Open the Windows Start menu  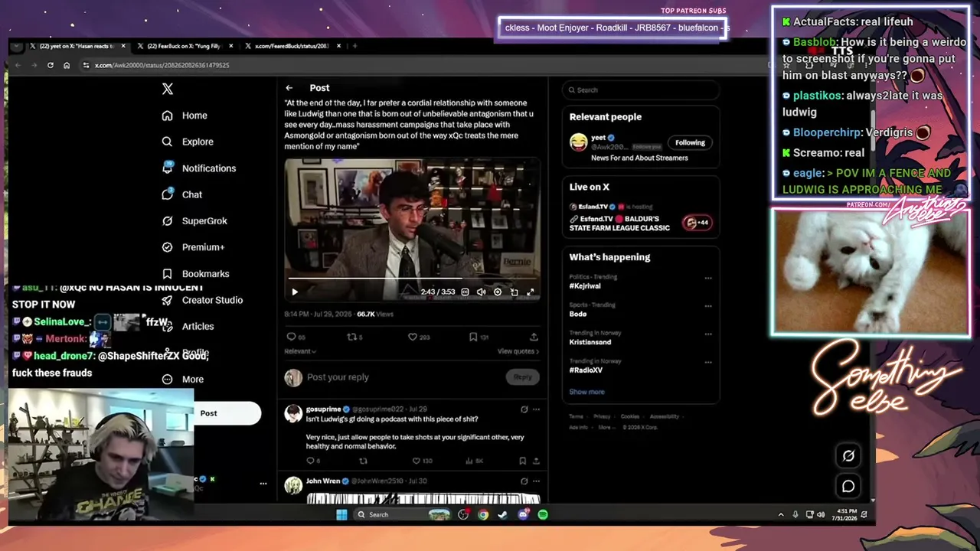click(x=341, y=514)
